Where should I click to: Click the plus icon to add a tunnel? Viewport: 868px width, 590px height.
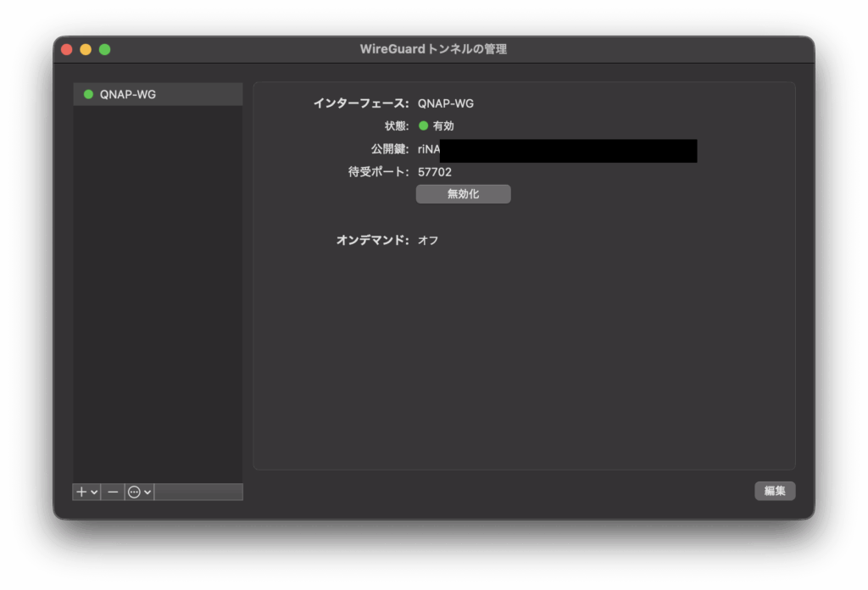(82, 492)
